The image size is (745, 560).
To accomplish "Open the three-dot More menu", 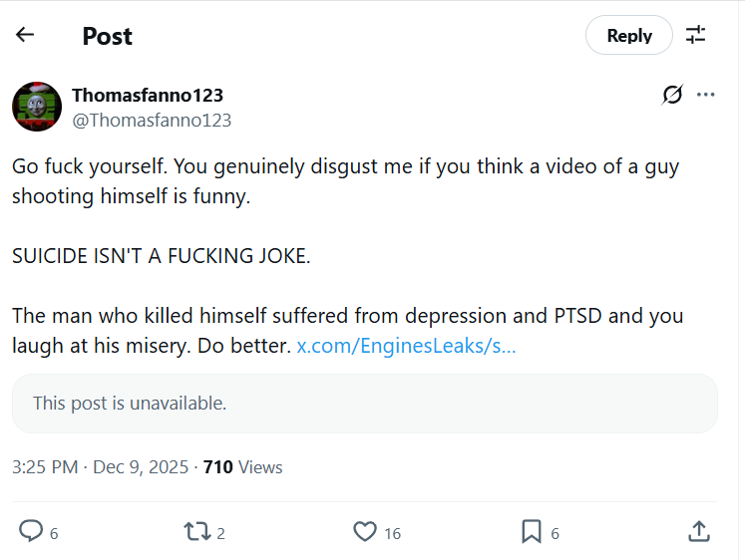I will click(706, 95).
